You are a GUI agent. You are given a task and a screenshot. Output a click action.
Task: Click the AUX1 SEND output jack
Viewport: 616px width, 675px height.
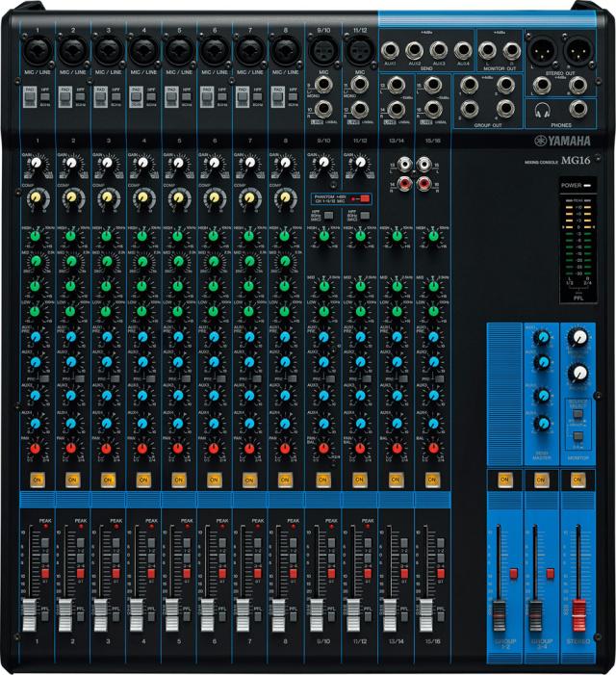[x=390, y=50]
